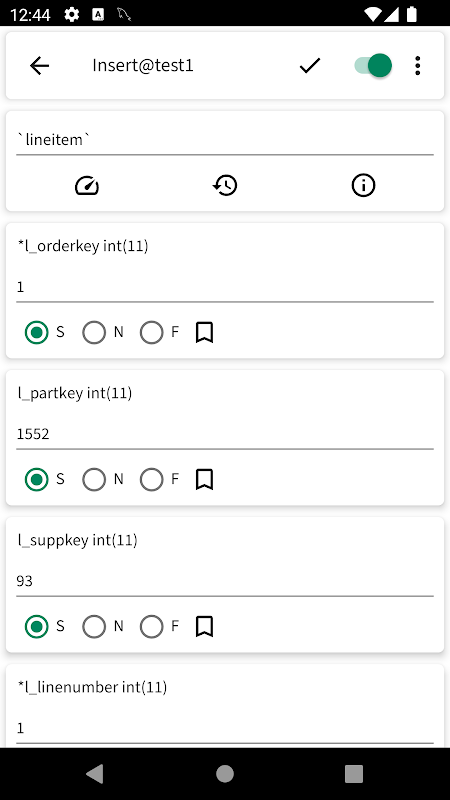Edit the l_linenumber value field
The height and width of the screenshot is (800, 450).
click(x=225, y=728)
